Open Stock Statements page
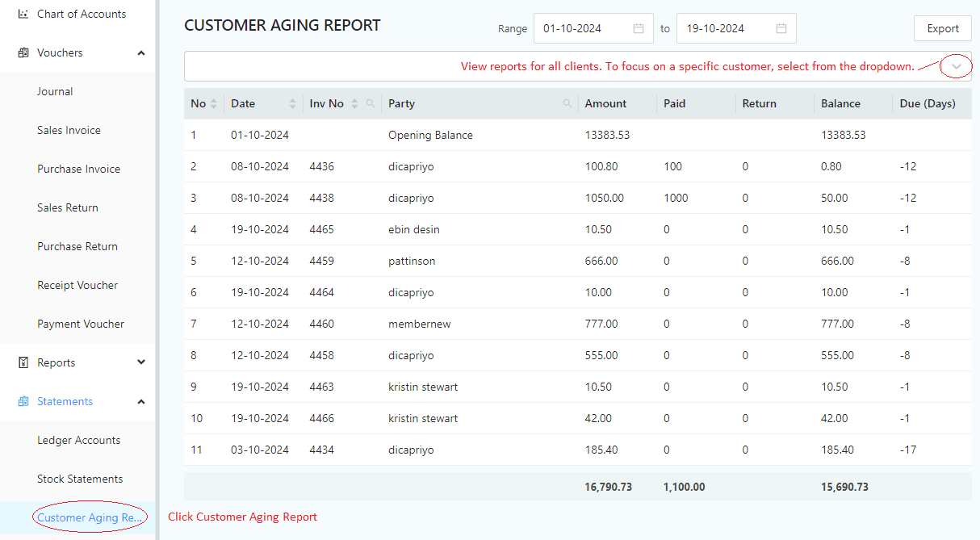 coord(80,479)
